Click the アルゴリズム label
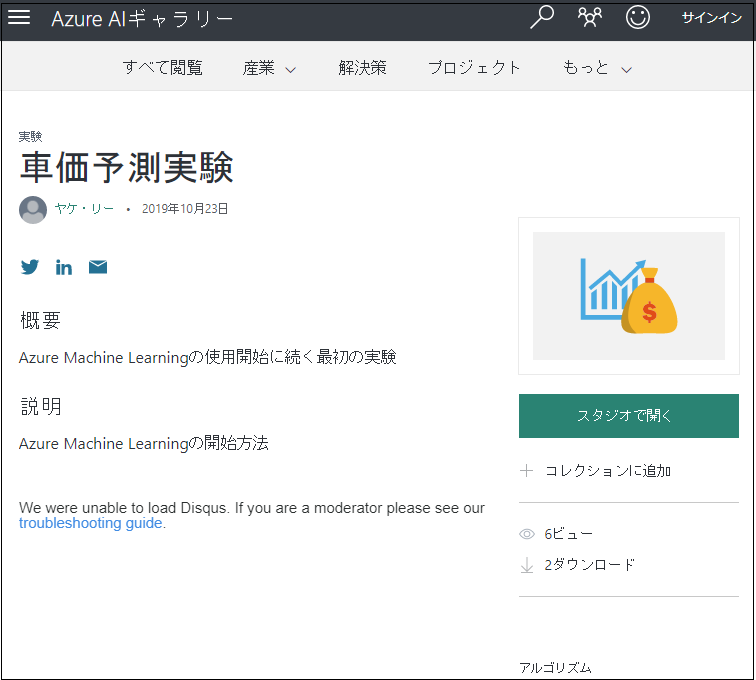This screenshot has width=756, height=680. [x=555, y=668]
